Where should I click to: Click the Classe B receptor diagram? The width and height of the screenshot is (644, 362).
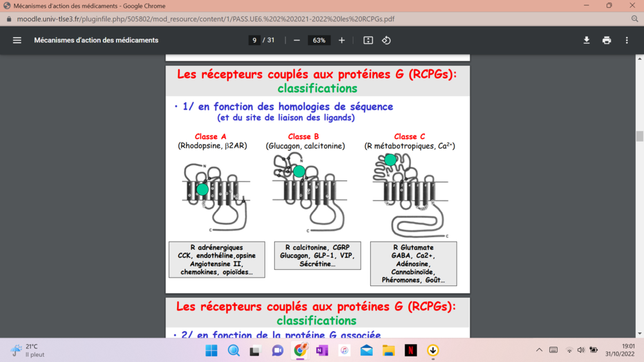[310, 193]
